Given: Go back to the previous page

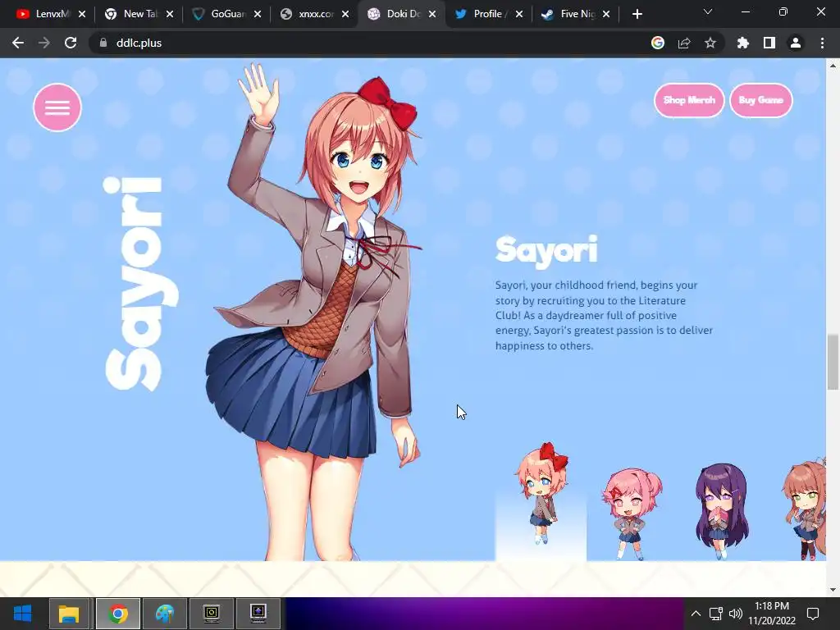Looking at the screenshot, I should tap(18, 43).
